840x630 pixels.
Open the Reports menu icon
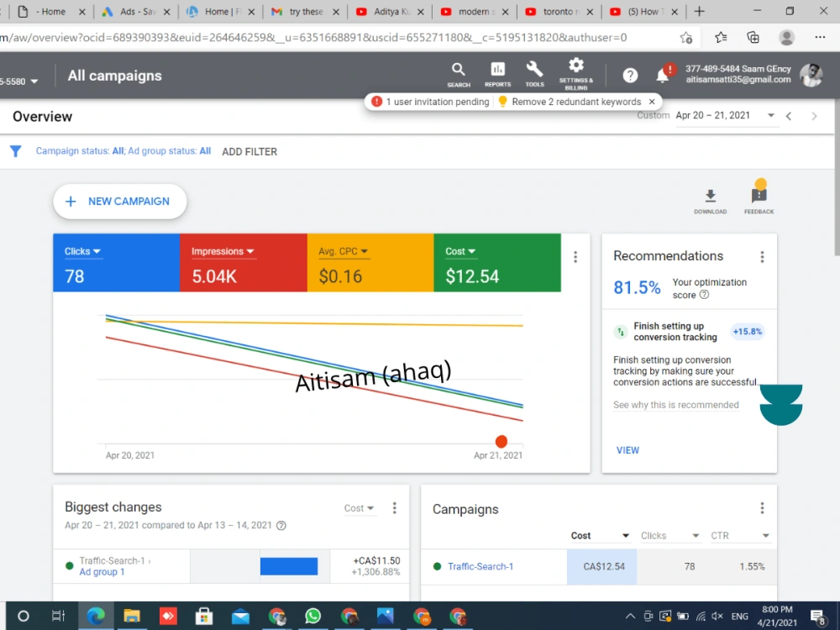(x=497, y=75)
